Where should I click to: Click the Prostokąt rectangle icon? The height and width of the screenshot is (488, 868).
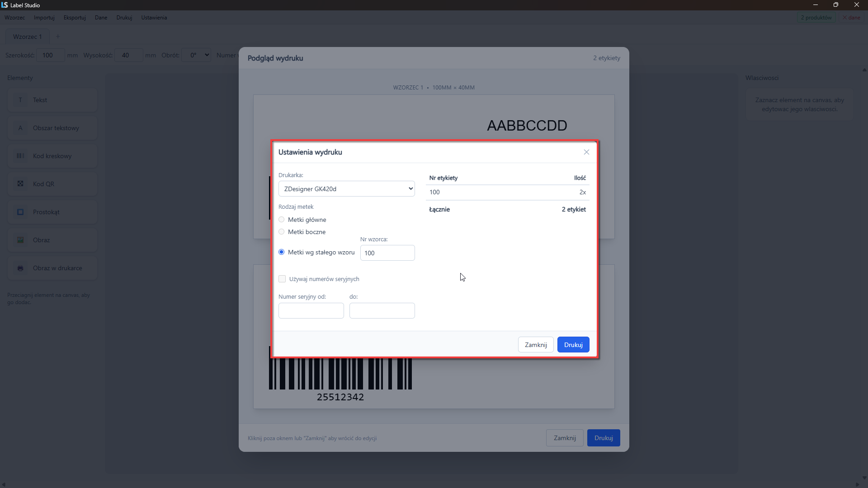click(x=20, y=212)
